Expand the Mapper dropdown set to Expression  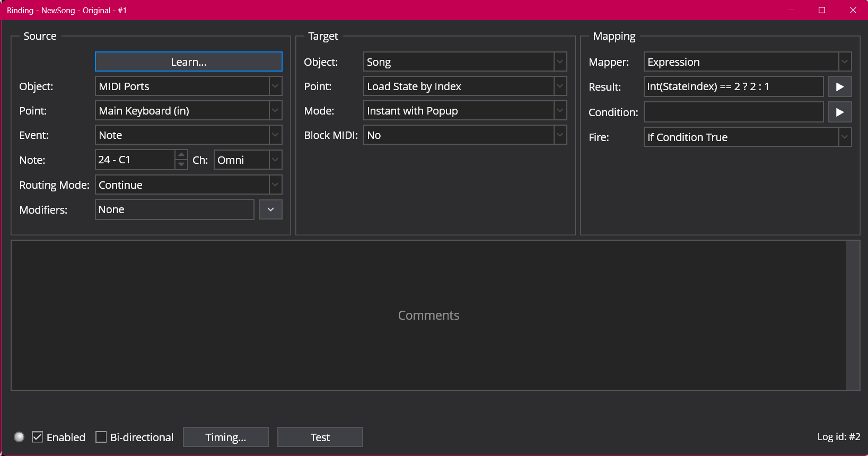click(845, 62)
